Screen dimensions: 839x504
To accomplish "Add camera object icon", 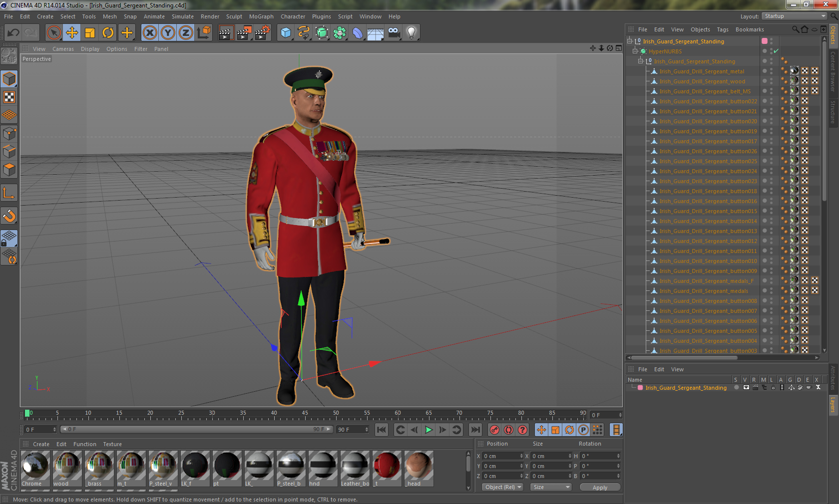I will pyautogui.click(x=394, y=33).
